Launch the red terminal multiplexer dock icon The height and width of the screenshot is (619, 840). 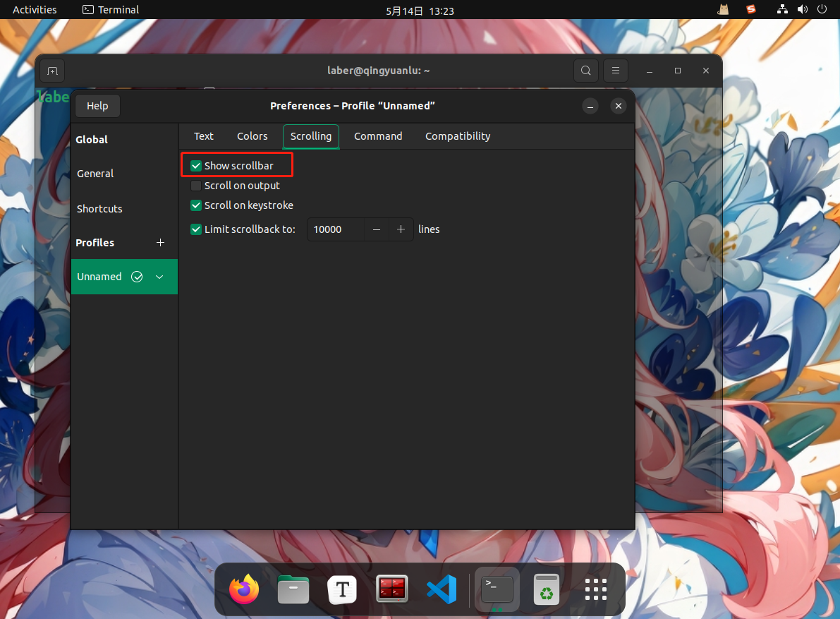click(x=391, y=589)
